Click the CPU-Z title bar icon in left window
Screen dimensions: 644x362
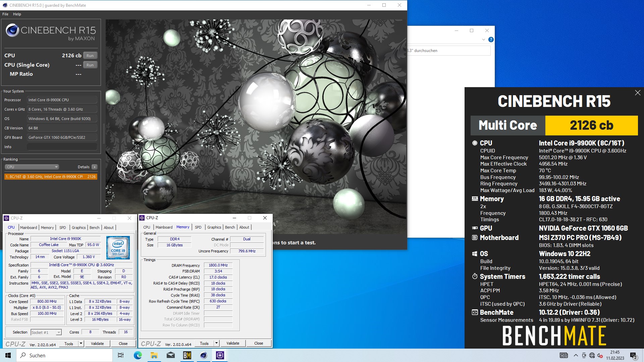pyautogui.click(x=6, y=218)
